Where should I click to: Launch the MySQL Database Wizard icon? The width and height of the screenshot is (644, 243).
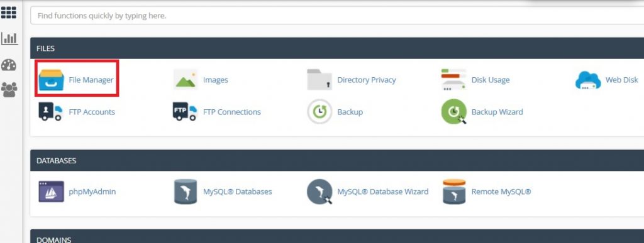point(319,192)
